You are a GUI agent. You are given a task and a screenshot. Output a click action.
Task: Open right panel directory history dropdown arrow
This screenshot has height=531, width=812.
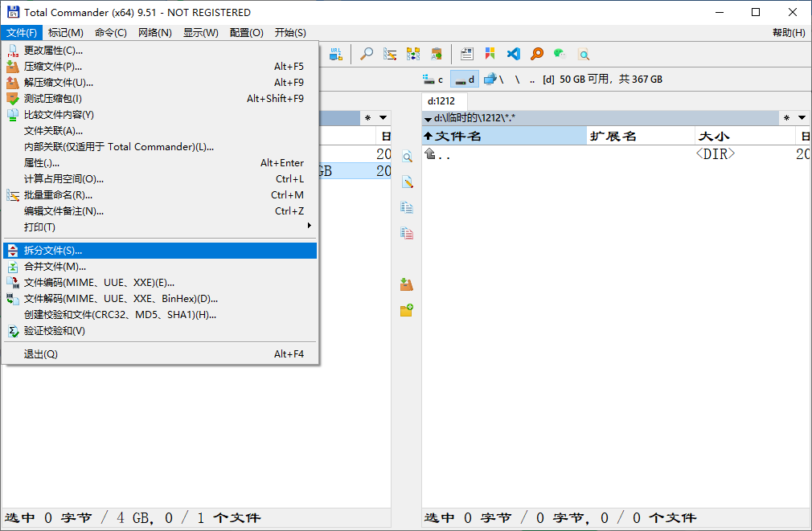(802, 118)
